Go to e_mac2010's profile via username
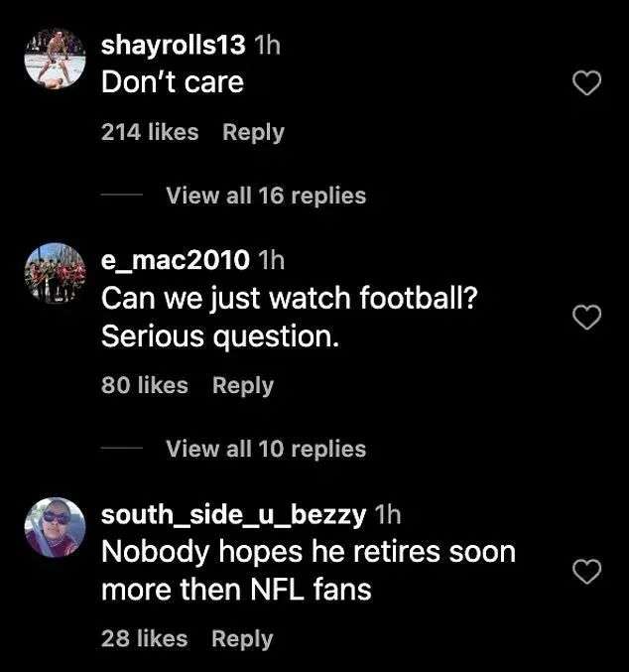The width and height of the screenshot is (629, 672). point(176,261)
